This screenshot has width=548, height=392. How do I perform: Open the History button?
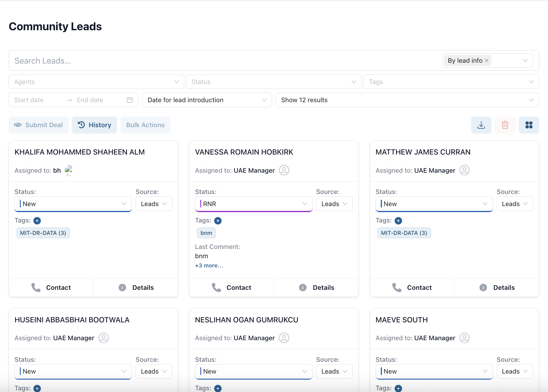94,125
